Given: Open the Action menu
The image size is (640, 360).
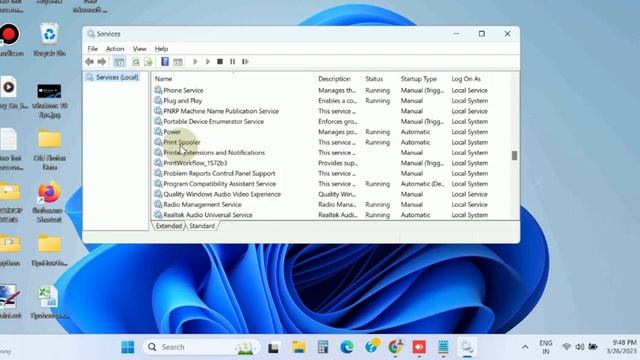Looking at the screenshot, I should point(115,49).
